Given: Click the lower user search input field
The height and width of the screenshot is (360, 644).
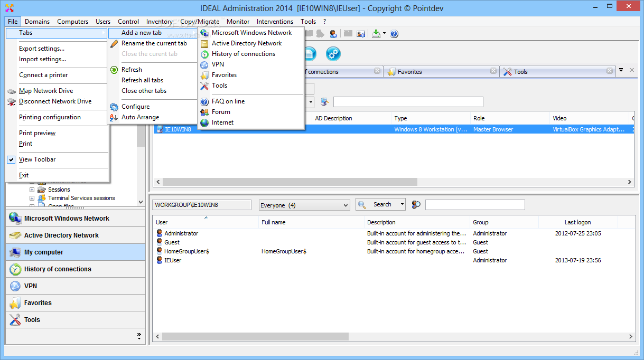Looking at the screenshot, I should (x=475, y=205).
